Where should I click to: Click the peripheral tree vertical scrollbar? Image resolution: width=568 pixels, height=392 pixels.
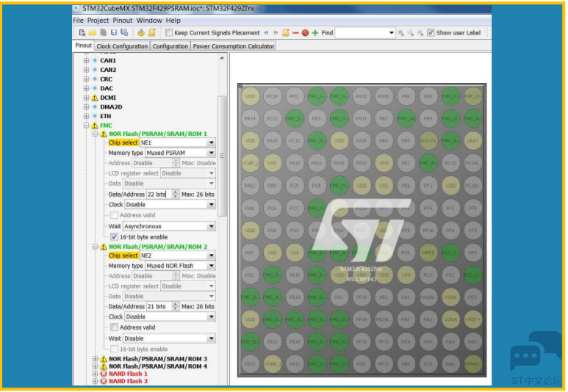(x=222, y=156)
